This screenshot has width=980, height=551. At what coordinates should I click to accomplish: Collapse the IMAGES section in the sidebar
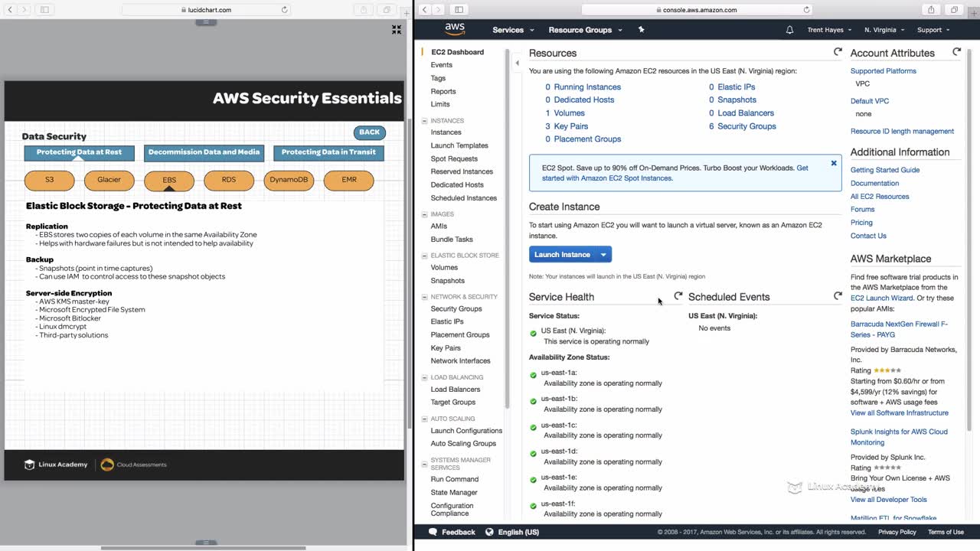425,214
